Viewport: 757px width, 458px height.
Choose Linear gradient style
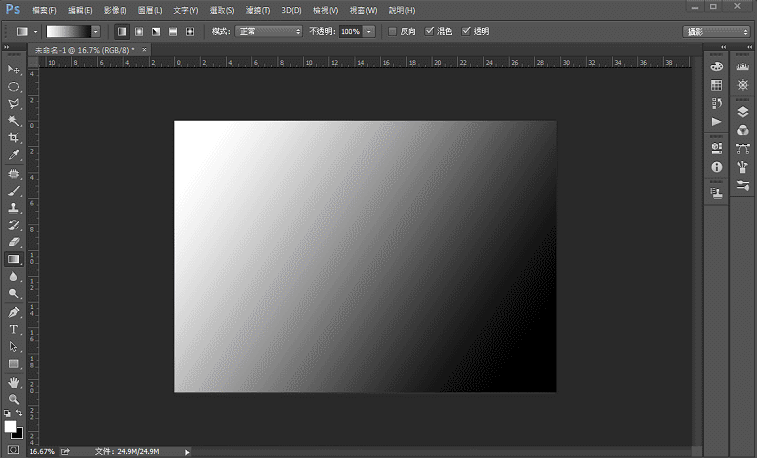122,31
